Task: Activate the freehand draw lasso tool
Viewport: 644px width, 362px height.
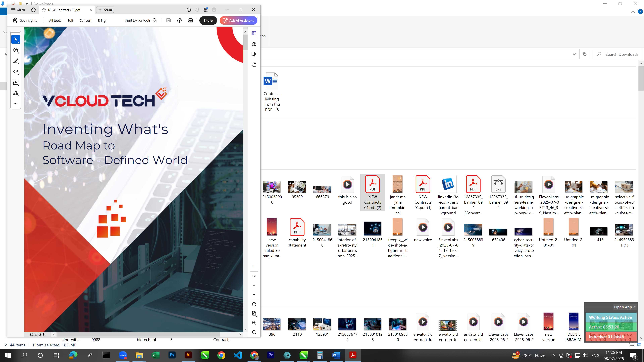Action: [16, 72]
